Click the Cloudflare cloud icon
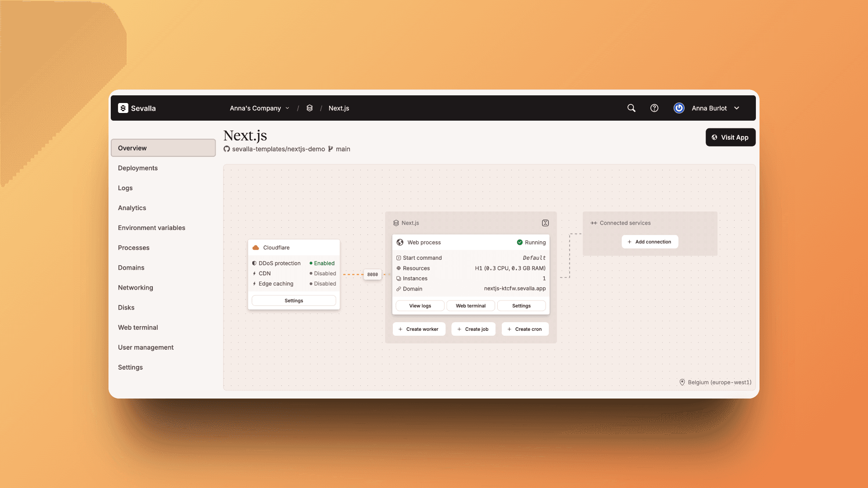The width and height of the screenshot is (868, 488). click(x=255, y=248)
